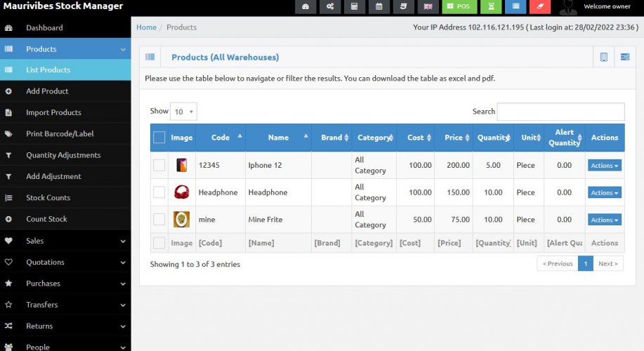Click the Previous pagination button
Image resolution: width=644 pixels, height=351 pixels.
(x=558, y=263)
